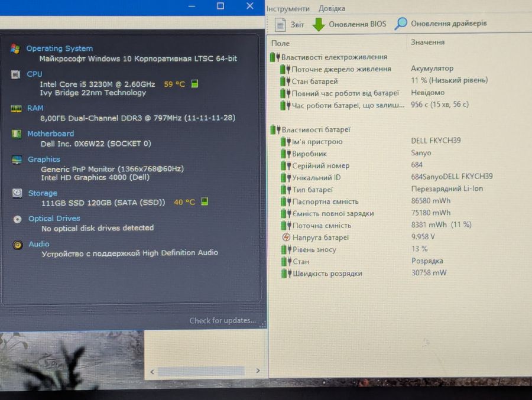Open the Optical Drives section link
This screenshot has width=532, height=400.
[x=54, y=219]
